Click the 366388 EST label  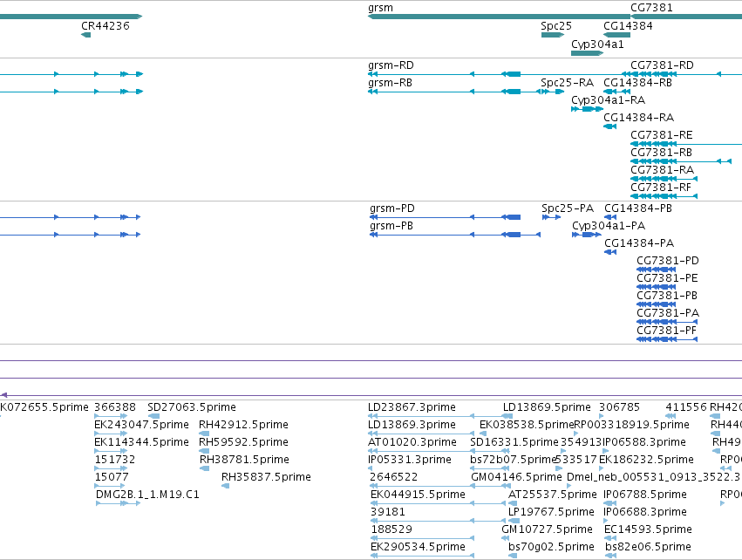[x=115, y=407]
